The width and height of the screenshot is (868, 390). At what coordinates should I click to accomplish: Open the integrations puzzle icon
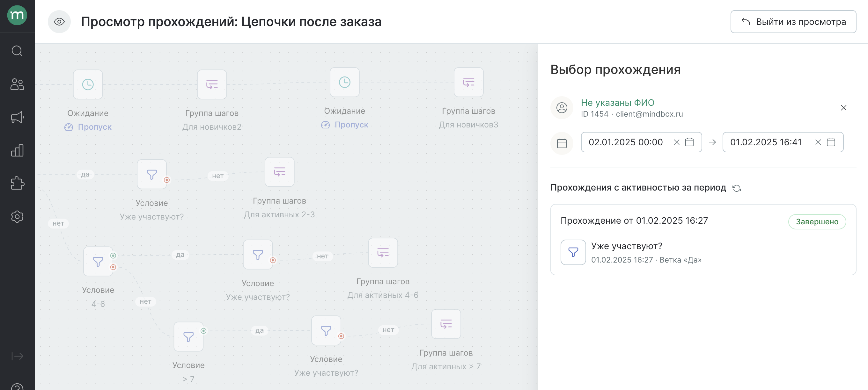(17, 183)
